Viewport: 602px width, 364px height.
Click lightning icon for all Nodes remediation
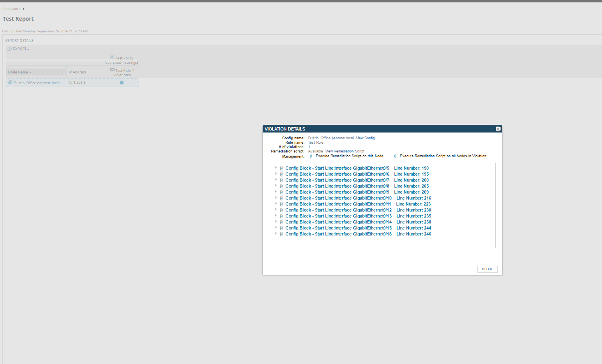pyautogui.click(x=395, y=156)
